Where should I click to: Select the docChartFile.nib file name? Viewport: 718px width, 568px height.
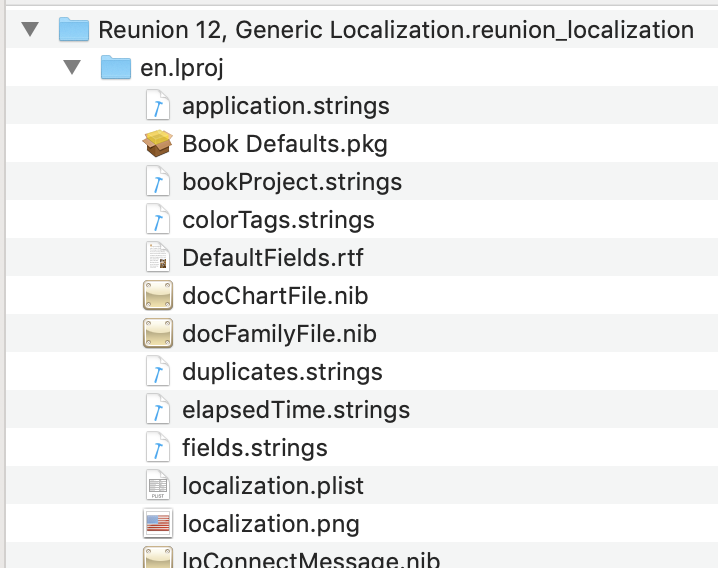(275, 296)
